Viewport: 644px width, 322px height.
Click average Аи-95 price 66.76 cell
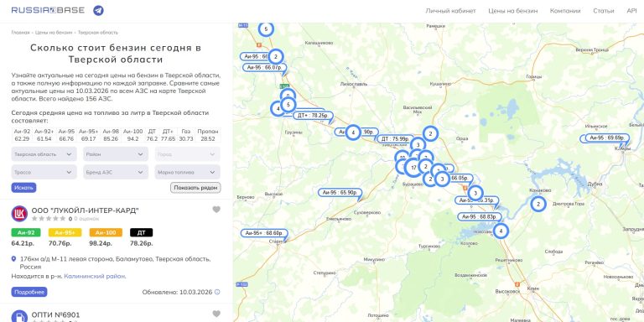point(66,139)
